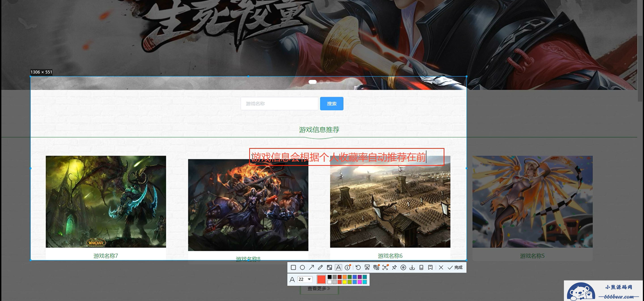Click the 游戏名称8 title link
The width and height of the screenshot is (644, 301).
(248, 259)
